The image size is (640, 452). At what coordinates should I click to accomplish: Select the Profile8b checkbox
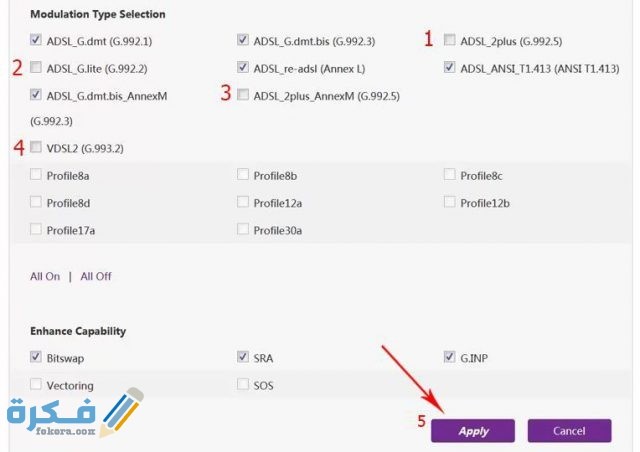[243, 175]
